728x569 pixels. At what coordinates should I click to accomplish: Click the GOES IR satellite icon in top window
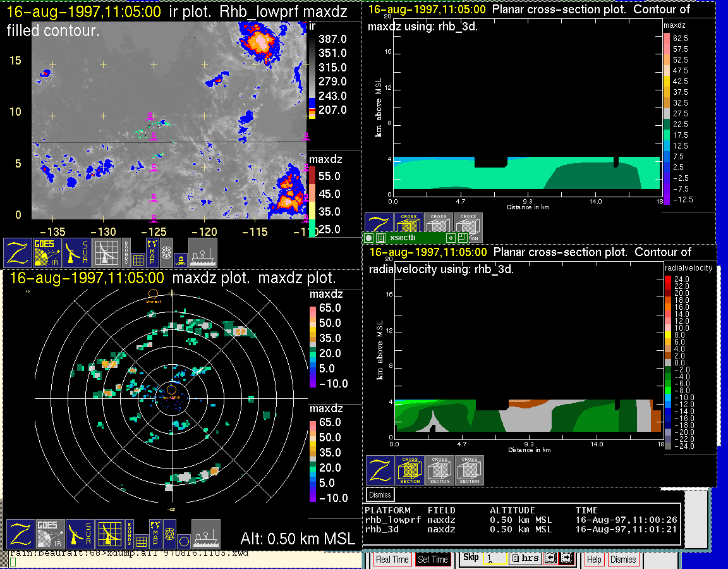(47, 253)
